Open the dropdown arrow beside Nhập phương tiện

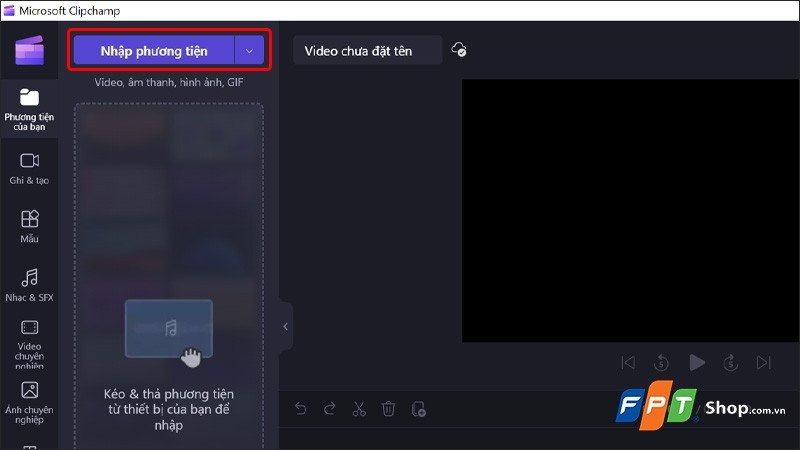pos(249,51)
